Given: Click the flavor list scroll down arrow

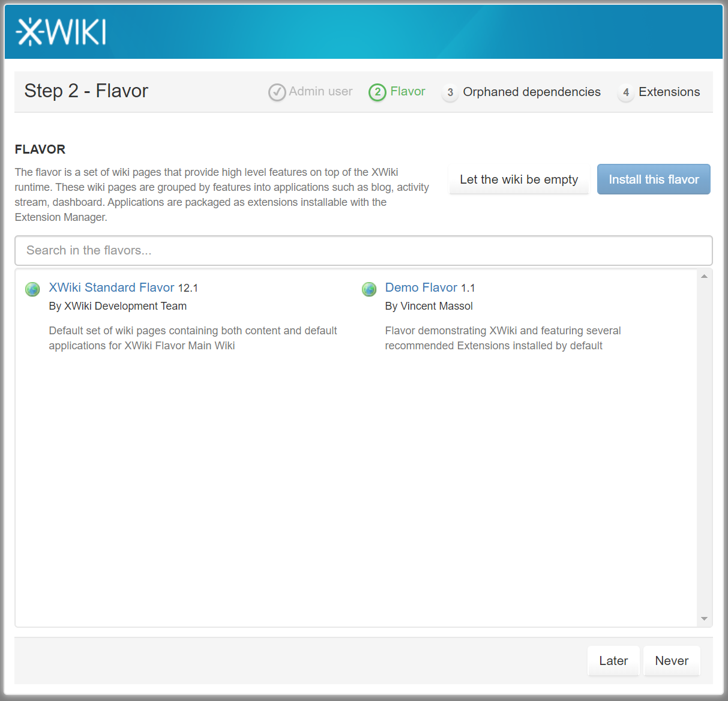Looking at the screenshot, I should (705, 619).
